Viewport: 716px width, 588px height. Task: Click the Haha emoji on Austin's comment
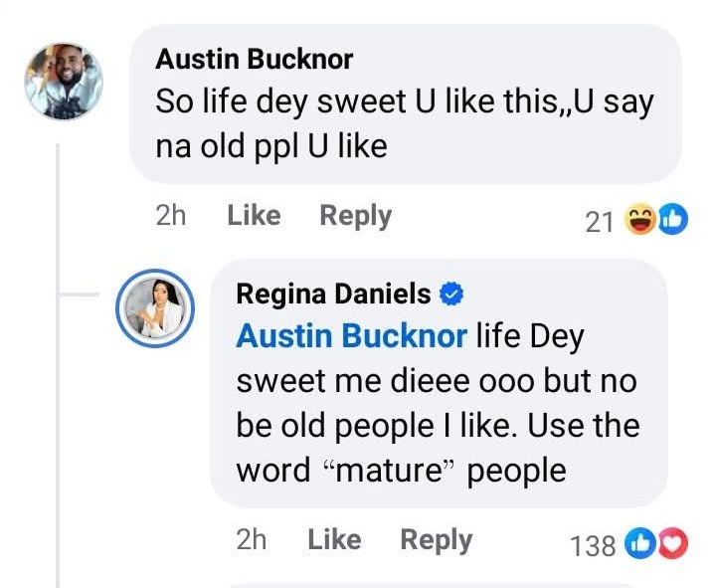tap(639, 220)
